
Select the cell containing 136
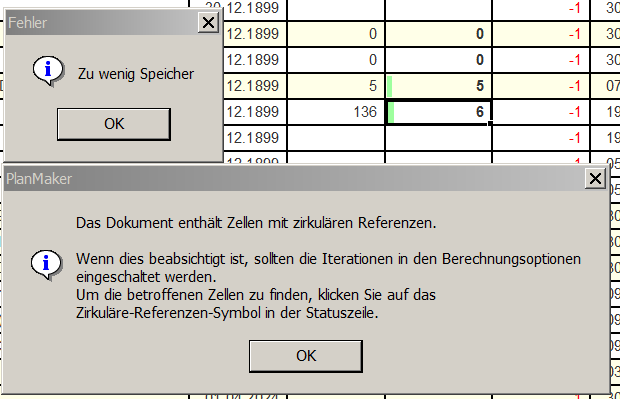coord(336,112)
